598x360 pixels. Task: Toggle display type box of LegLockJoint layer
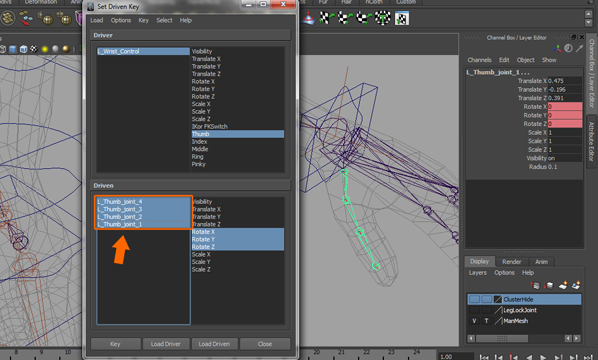point(486,310)
